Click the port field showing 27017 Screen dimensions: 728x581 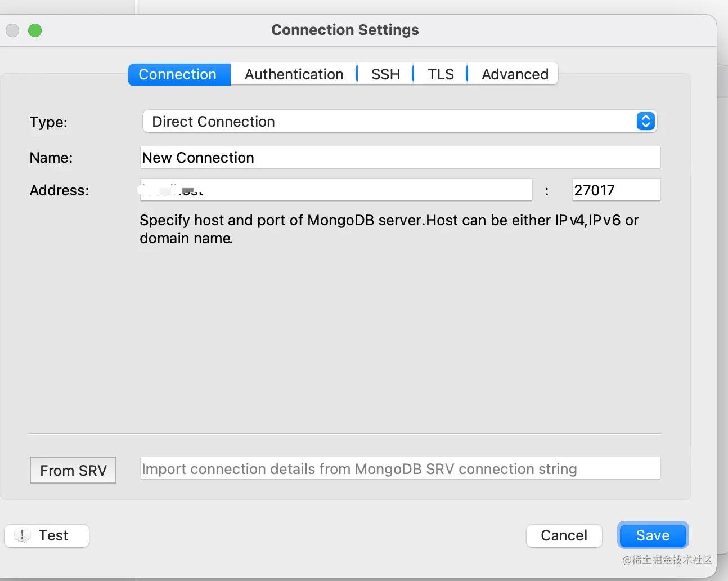[x=615, y=190]
